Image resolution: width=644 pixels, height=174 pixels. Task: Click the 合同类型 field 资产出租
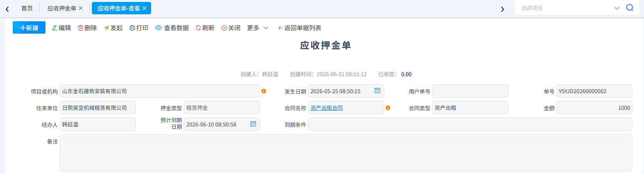click(470, 108)
